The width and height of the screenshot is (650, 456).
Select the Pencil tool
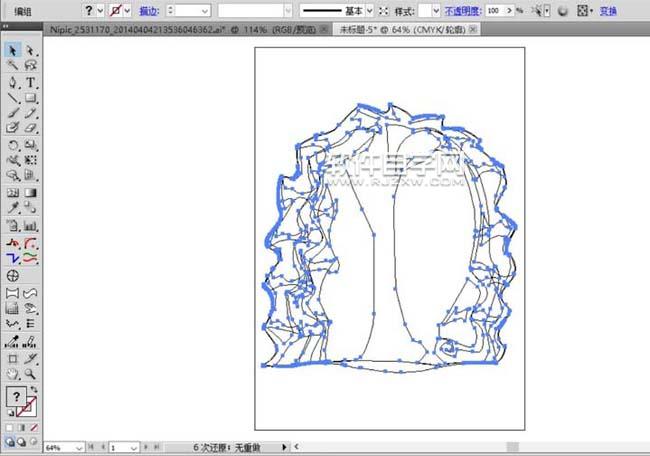30,113
